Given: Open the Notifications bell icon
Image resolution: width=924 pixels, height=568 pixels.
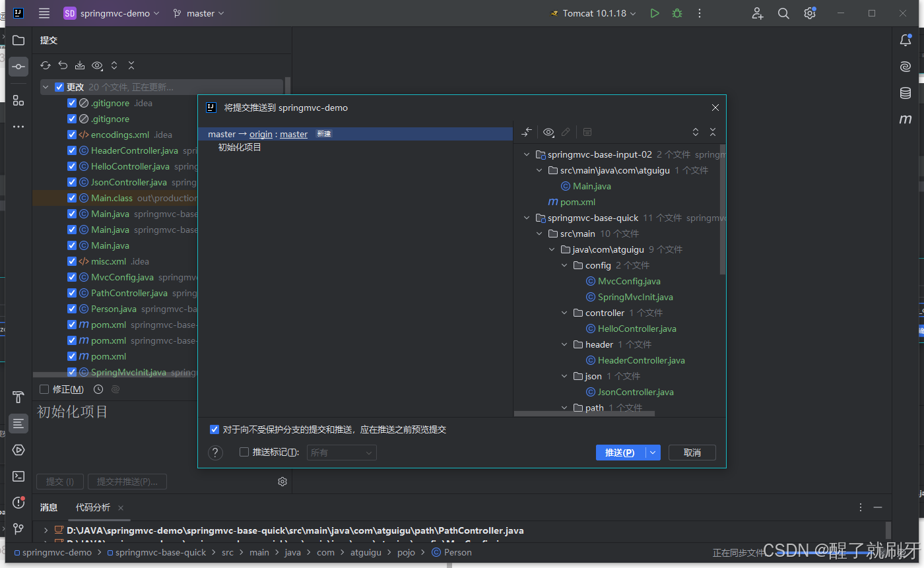Looking at the screenshot, I should [906, 40].
